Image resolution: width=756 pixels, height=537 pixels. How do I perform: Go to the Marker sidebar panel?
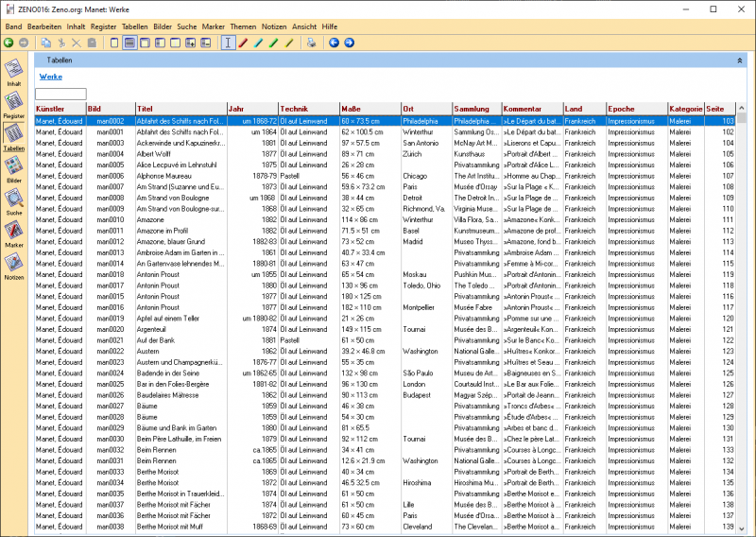click(14, 233)
